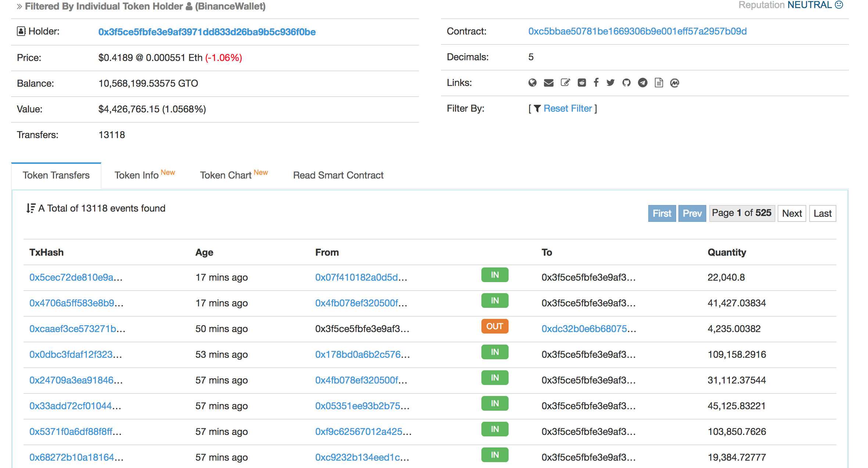Click the Facebook link icon
Image resolution: width=868 pixels, height=468 pixels.
[596, 83]
